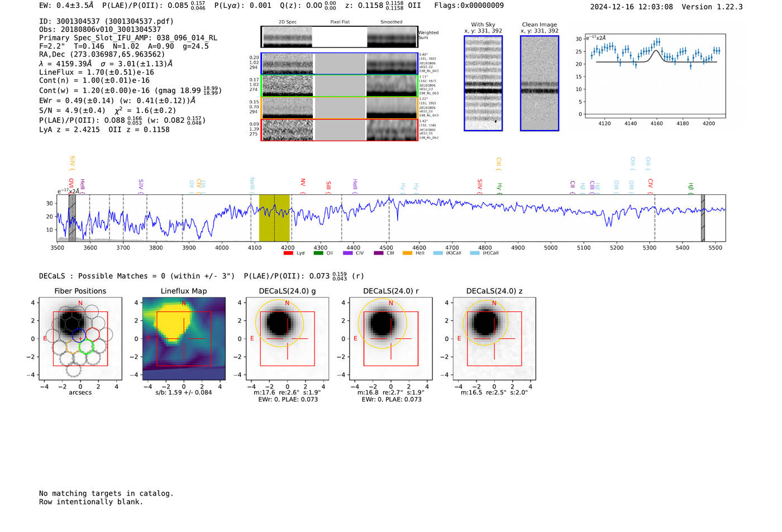782x532 pixels.
Task: Select the green-bordered fiber spectrum row
Action: point(339,85)
